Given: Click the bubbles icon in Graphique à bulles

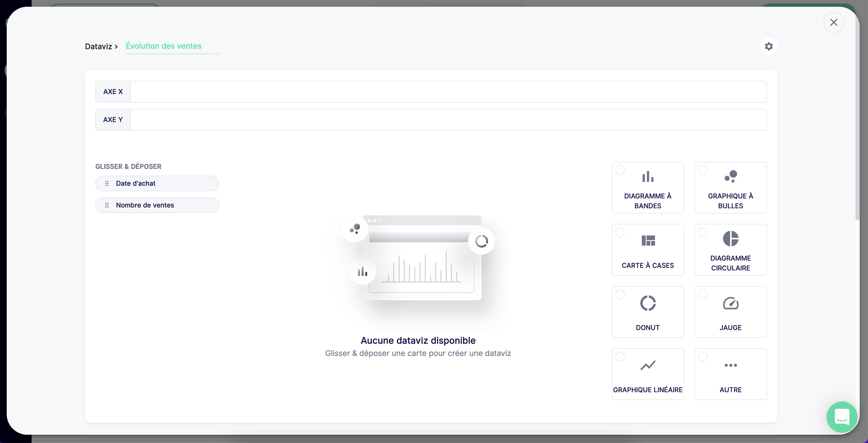Looking at the screenshot, I should point(731,176).
